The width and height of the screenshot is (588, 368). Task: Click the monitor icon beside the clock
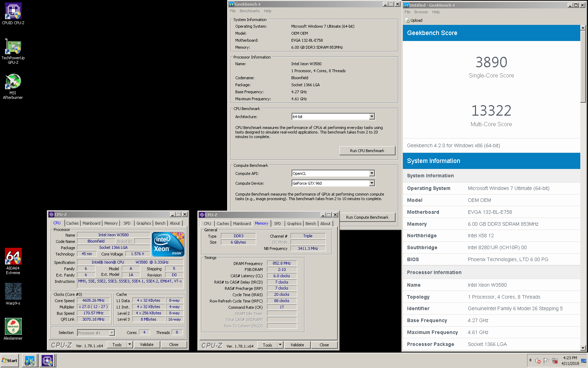[x=583, y=361]
